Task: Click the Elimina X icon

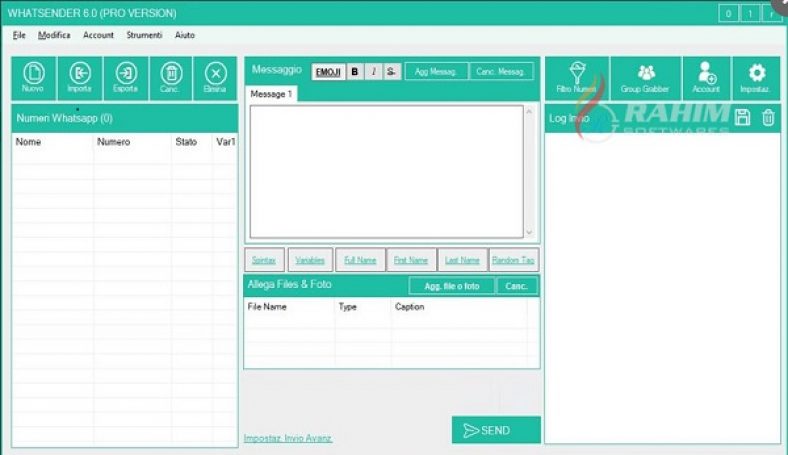Action: (215, 78)
